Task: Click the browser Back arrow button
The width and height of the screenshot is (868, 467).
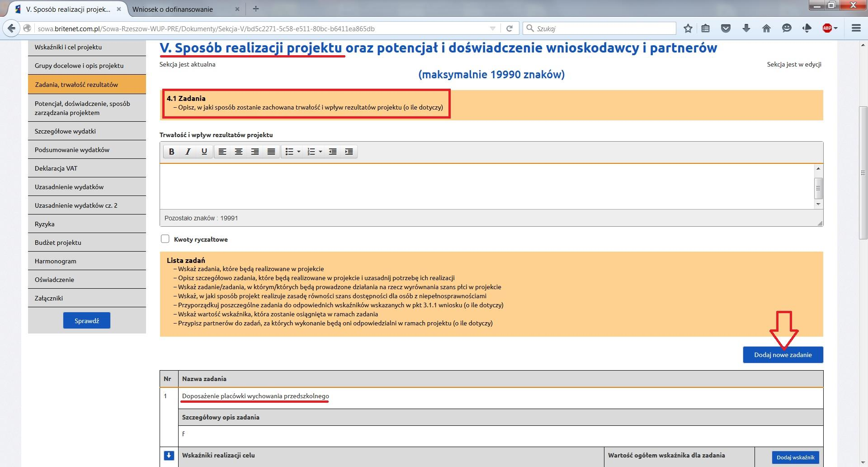Action: (12, 29)
